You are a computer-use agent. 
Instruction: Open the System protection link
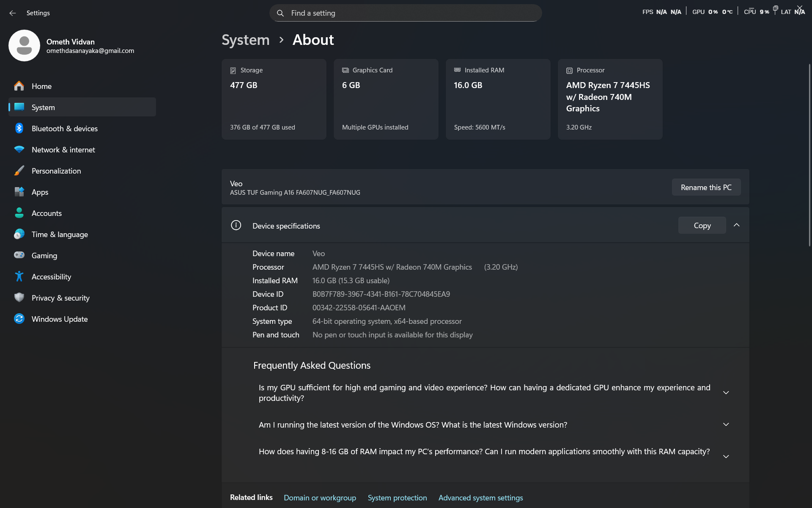[397, 498]
